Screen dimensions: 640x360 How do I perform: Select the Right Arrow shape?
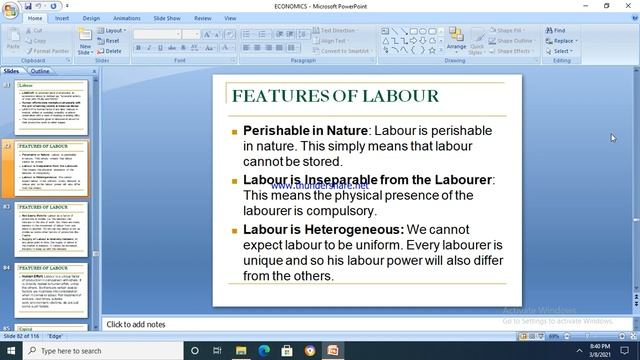413,41
